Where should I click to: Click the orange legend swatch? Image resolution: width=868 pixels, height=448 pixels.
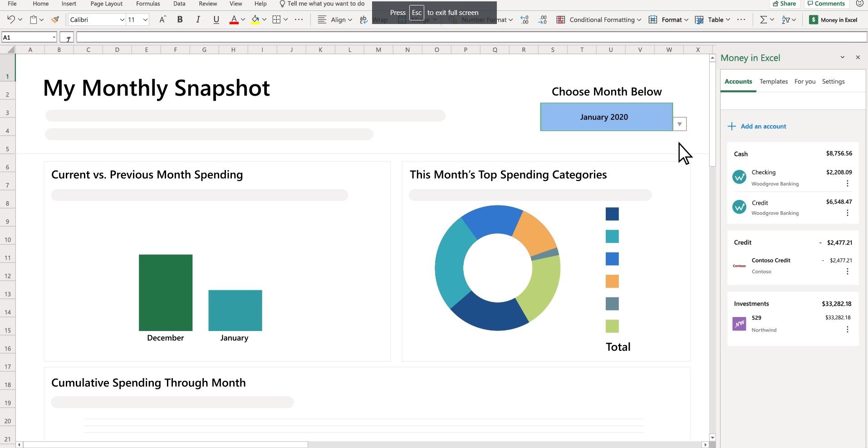[x=612, y=281]
